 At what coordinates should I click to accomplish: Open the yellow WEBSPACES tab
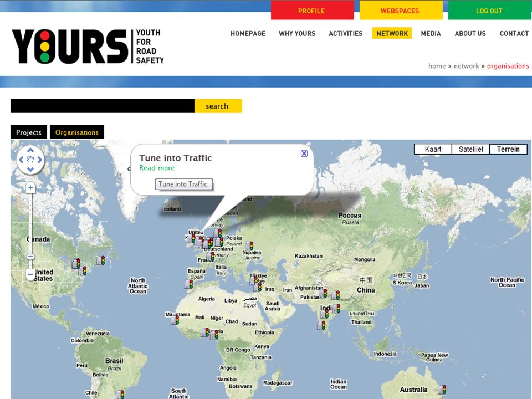[x=401, y=11]
